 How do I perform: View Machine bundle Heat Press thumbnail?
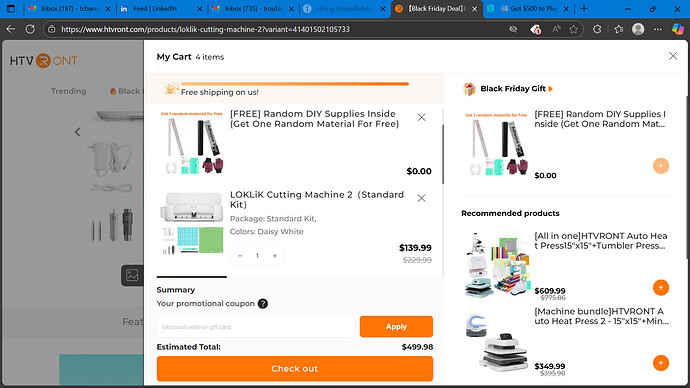[496, 342]
